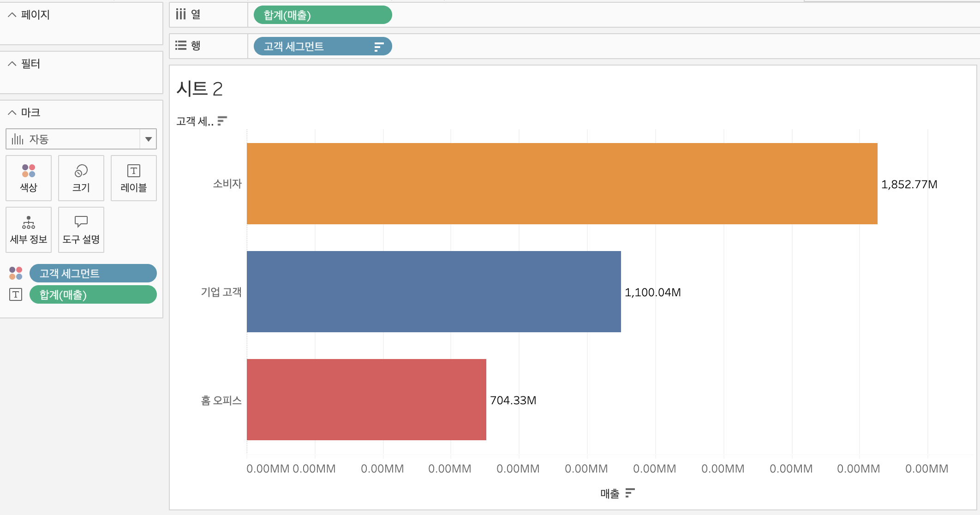Open the 레이블 (Label) marks card
This screenshot has width=980, height=515.
[134, 178]
